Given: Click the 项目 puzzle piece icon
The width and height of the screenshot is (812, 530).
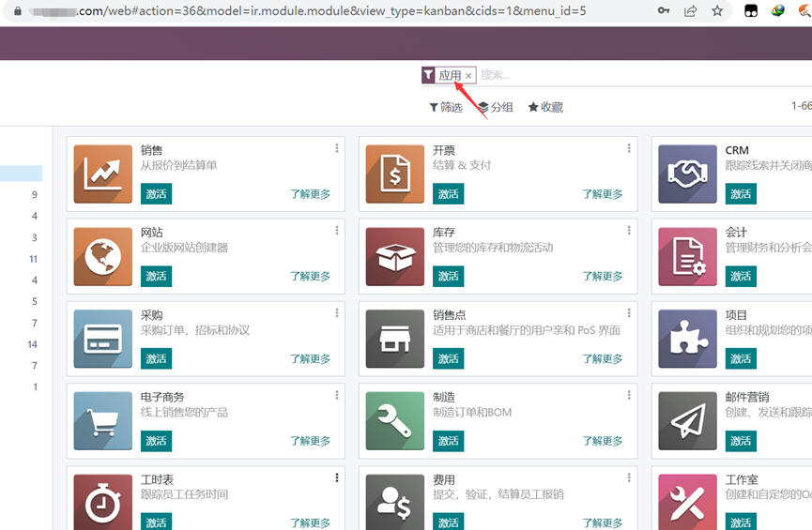Looking at the screenshot, I should 688,339.
